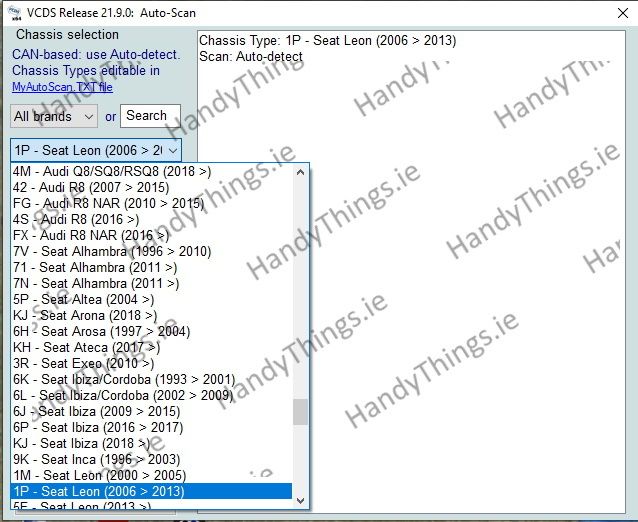
Task: Click the dropdown list scroll down arrow
Action: point(300,500)
